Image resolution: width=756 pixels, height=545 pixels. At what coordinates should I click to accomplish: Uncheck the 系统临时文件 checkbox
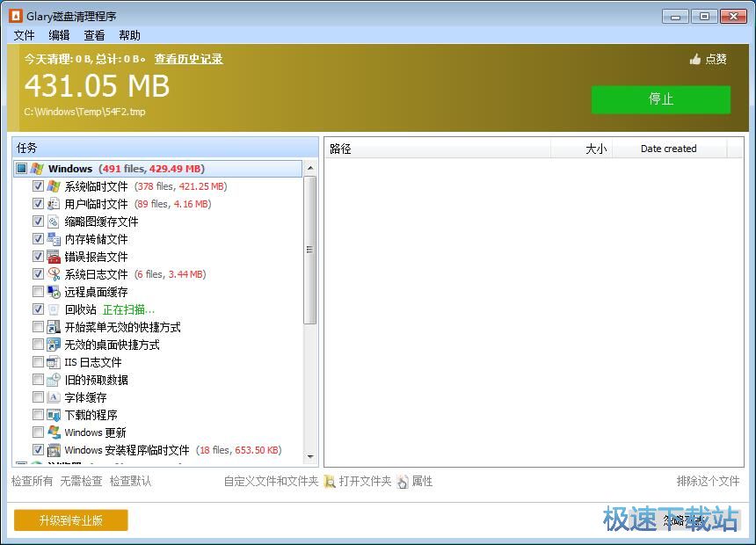[x=38, y=186]
